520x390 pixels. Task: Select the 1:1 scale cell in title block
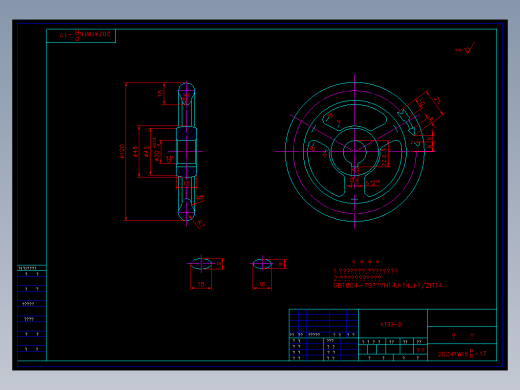(420, 350)
